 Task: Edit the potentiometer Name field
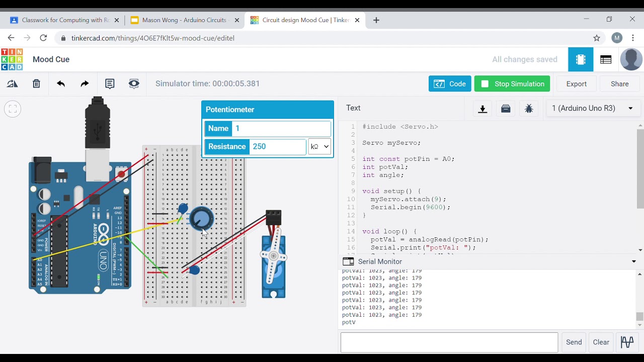click(281, 129)
